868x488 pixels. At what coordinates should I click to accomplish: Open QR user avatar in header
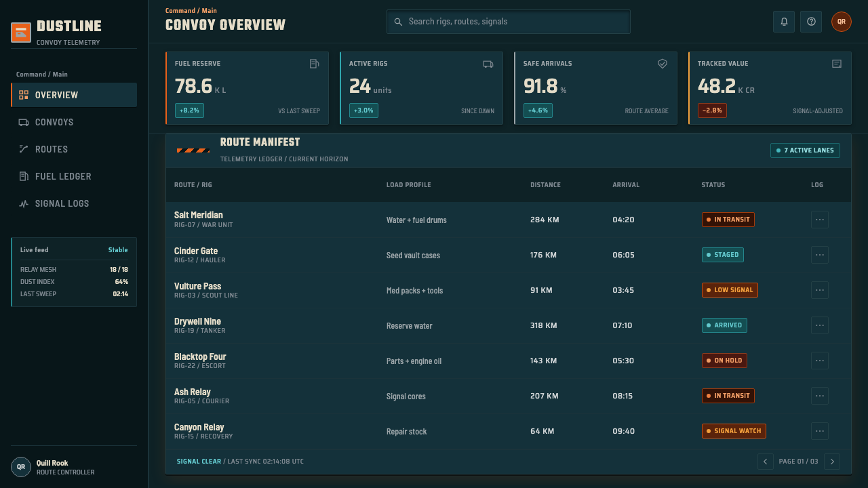[842, 22]
